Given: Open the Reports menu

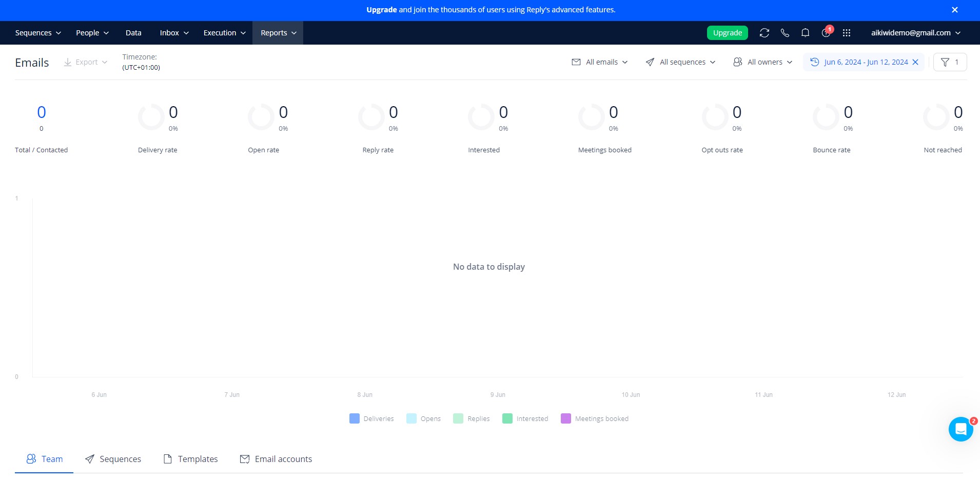Looking at the screenshot, I should coord(278,33).
